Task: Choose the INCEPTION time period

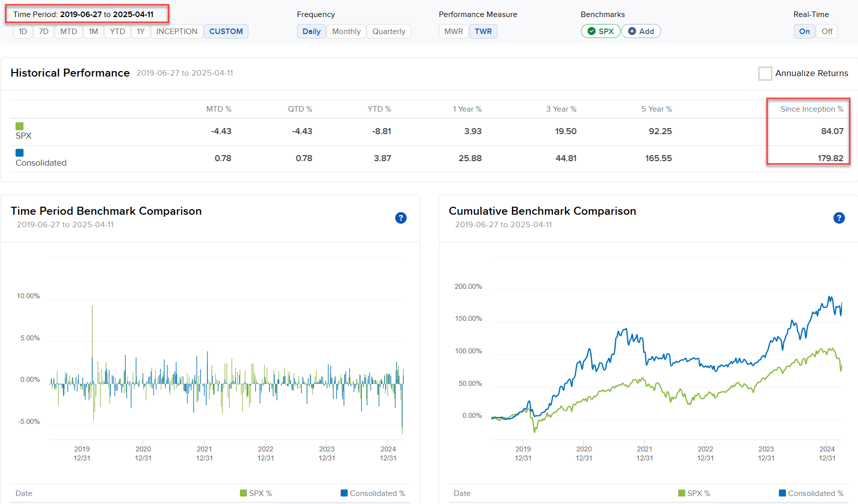Action: 177,31
